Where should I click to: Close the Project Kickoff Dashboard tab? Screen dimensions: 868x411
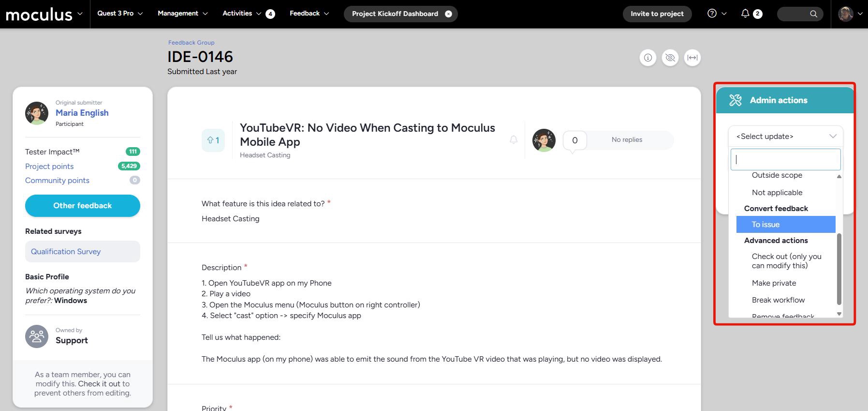click(448, 14)
